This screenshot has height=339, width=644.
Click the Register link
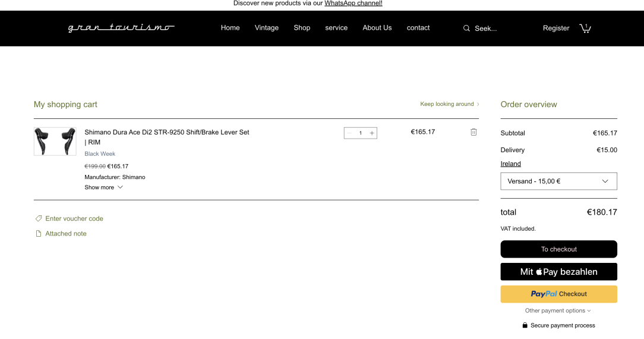point(556,28)
